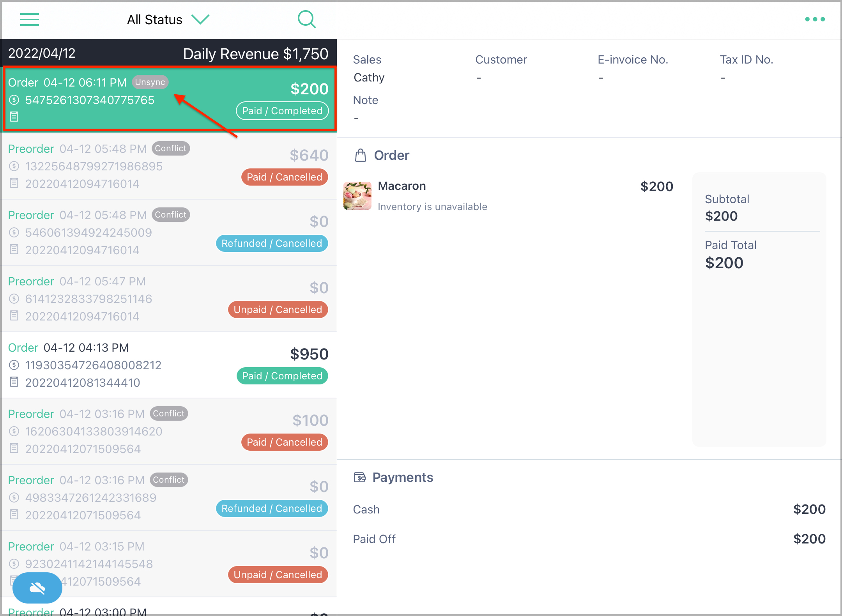Viewport: 842px width, 616px height.
Task: Click the 2022/04/12 date header
Action: pyautogui.click(x=42, y=53)
